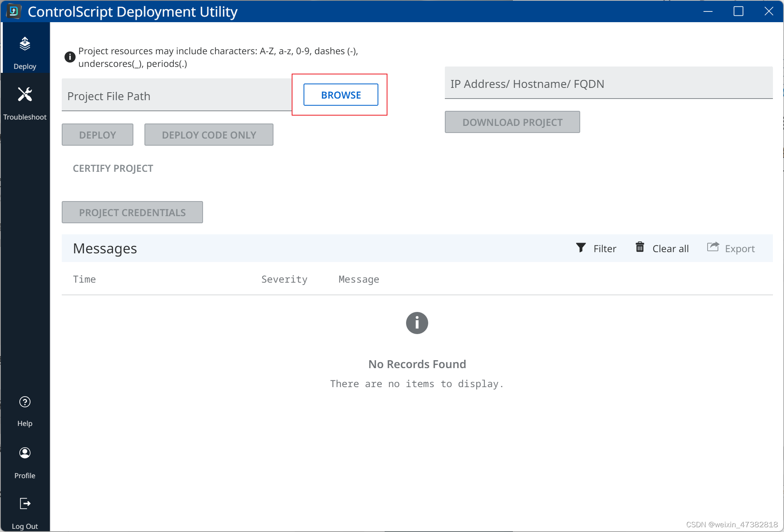Open the Deploy layers icon
Image resolution: width=784 pixels, height=532 pixels.
click(x=25, y=44)
